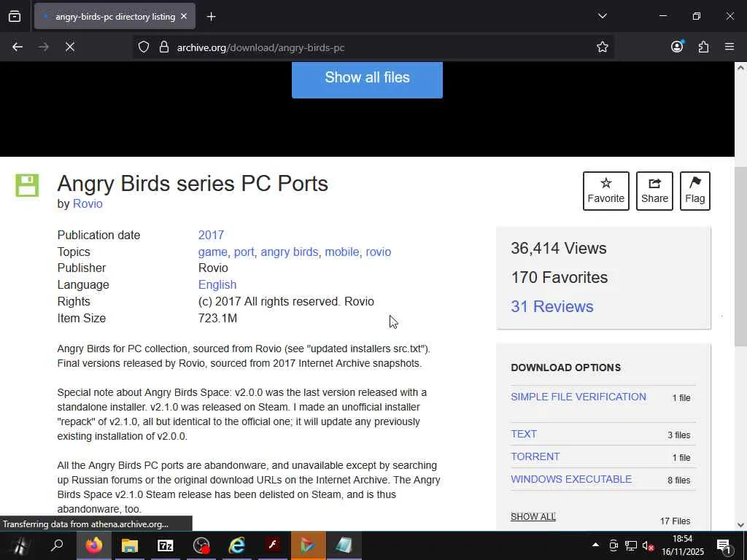Show hidden system tray icons
The image size is (747, 560).
[595, 545]
